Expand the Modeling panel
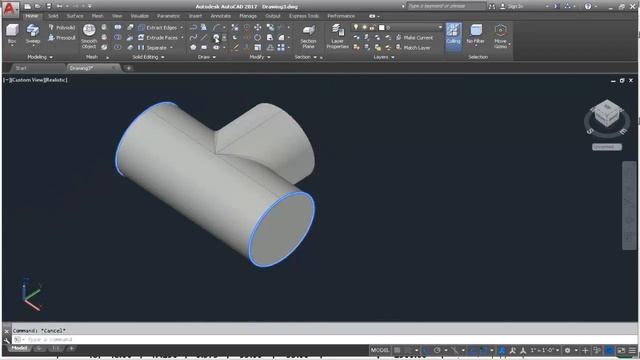This screenshot has width=640, height=360. (x=40, y=57)
